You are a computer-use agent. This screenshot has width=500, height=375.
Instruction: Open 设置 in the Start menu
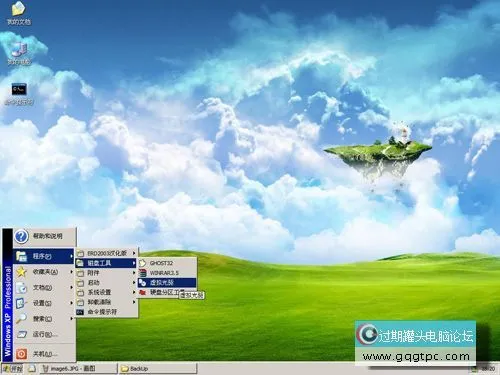coord(44,303)
